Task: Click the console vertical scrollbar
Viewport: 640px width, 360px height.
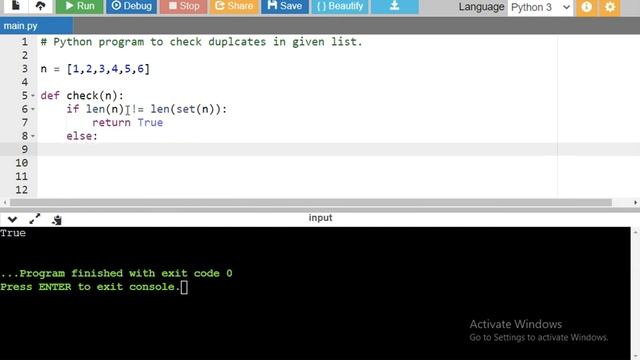Action: point(635,293)
